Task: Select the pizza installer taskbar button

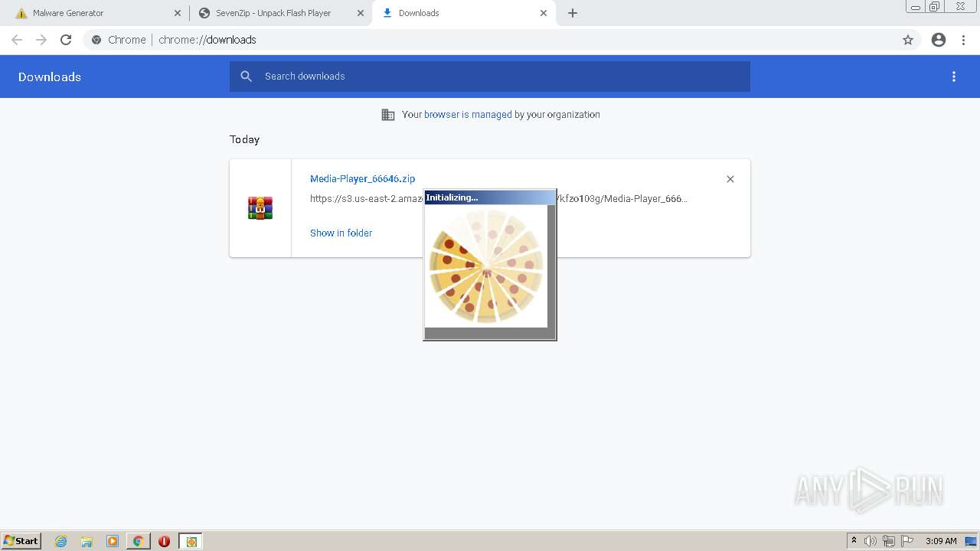Action: click(x=191, y=541)
